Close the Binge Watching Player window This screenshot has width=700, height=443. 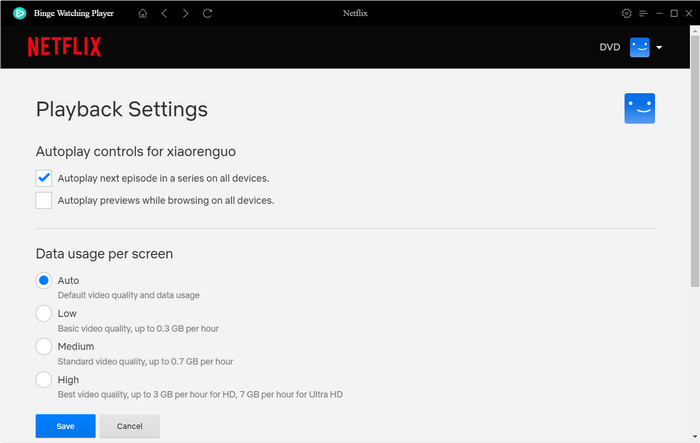point(688,13)
